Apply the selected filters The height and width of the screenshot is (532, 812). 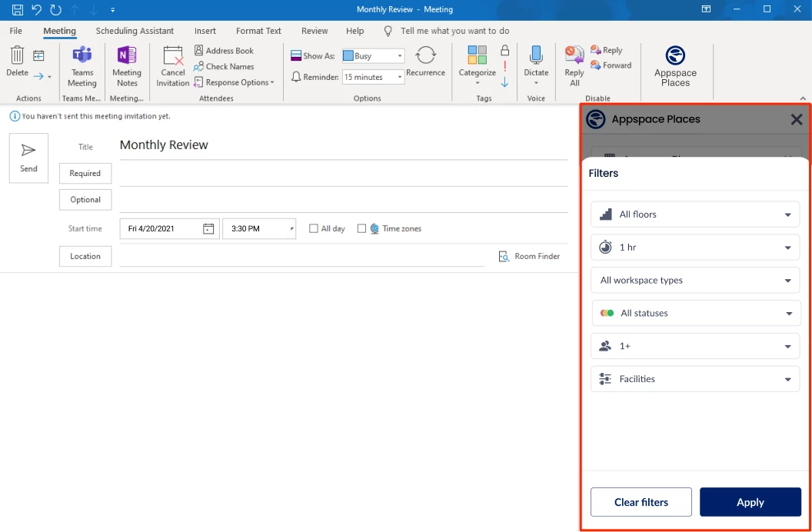click(x=750, y=502)
